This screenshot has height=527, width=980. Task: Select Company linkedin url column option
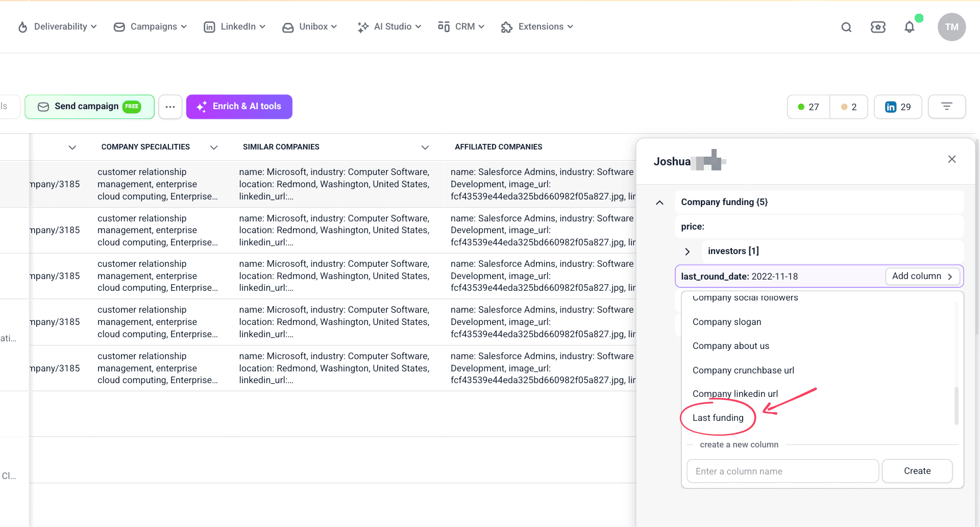point(735,394)
